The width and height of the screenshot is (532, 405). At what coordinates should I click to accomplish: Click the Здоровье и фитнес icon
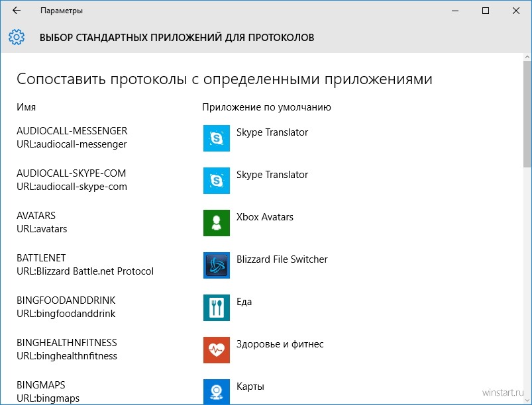click(217, 350)
